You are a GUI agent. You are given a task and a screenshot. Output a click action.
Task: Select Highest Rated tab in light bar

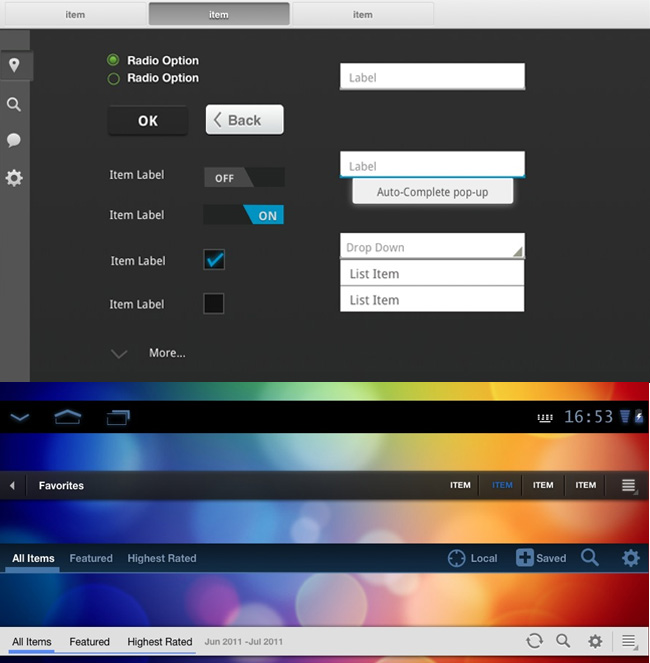(160, 642)
